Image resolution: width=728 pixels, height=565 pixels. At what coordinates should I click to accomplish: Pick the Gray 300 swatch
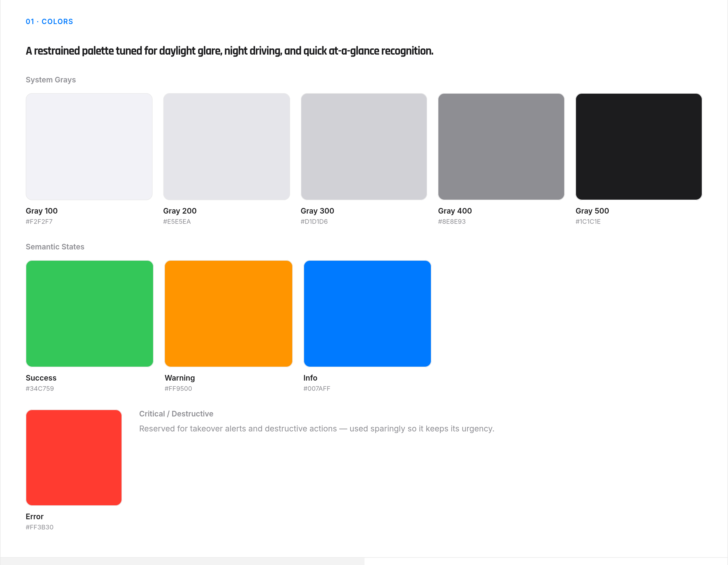pyautogui.click(x=364, y=147)
